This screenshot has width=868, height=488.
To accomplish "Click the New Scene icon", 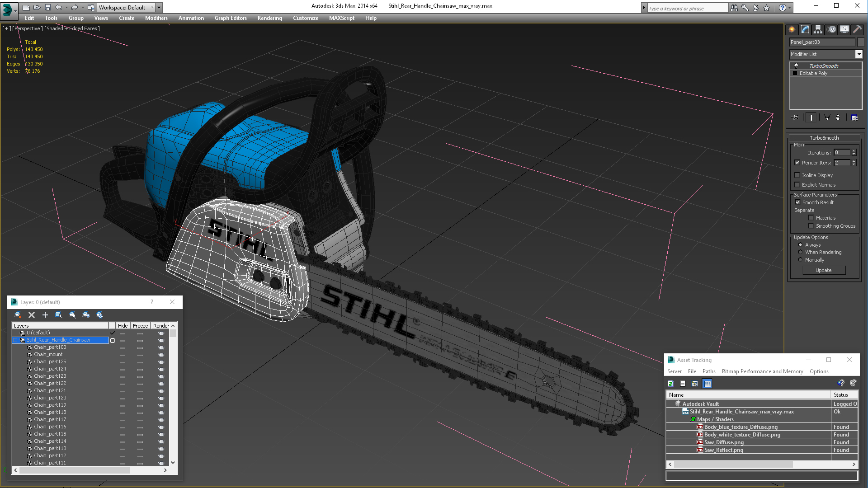I will click(x=26, y=7).
